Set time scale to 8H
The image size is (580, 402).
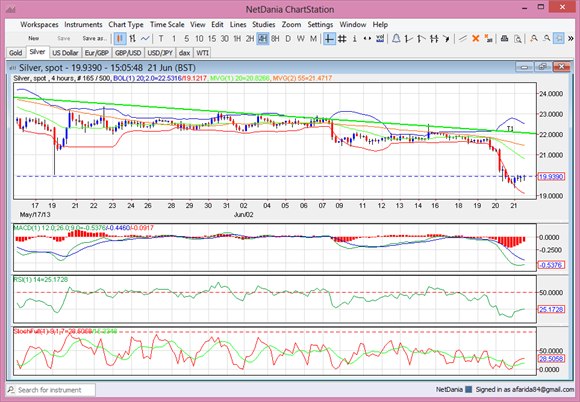pyautogui.click(x=275, y=38)
